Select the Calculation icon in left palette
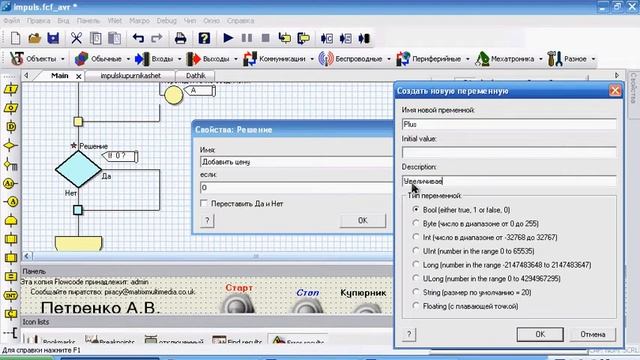Image resolution: width=640 pixels, height=360 pixels. [x=11, y=277]
